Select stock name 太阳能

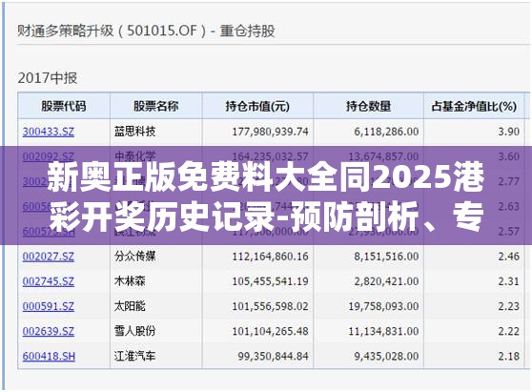pyautogui.click(x=130, y=306)
